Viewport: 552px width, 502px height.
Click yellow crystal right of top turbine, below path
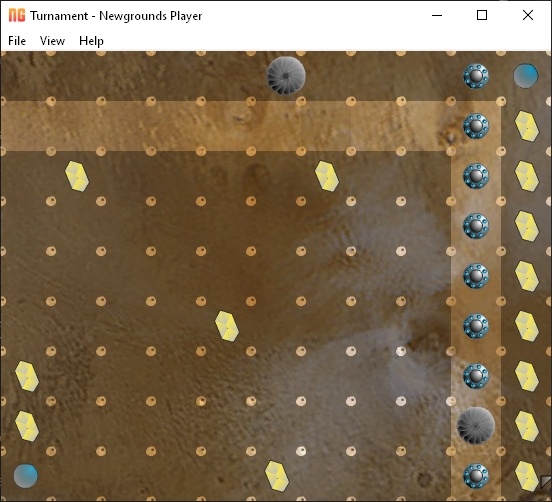(x=327, y=176)
